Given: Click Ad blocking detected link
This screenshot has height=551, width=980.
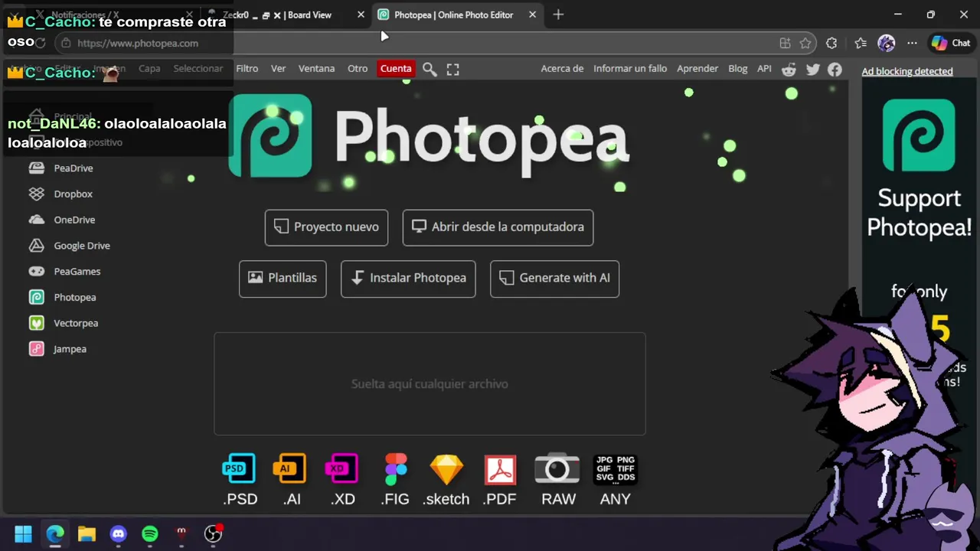Looking at the screenshot, I should coord(907,71).
